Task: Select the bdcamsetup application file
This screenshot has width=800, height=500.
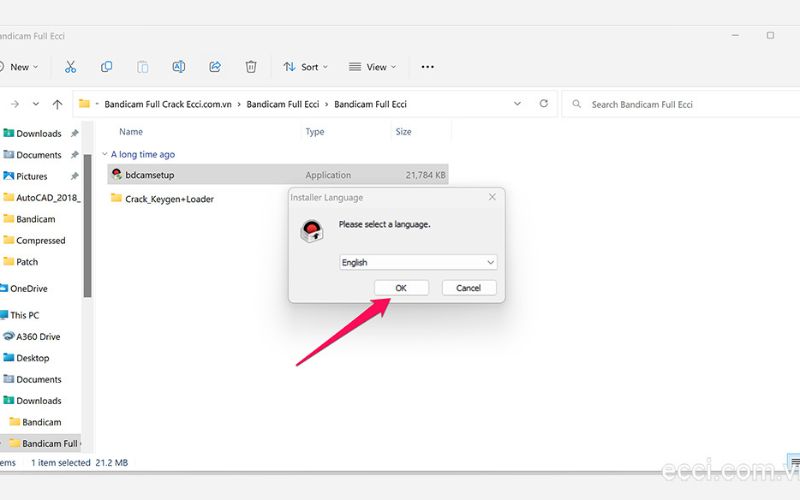Action: click(x=278, y=174)
